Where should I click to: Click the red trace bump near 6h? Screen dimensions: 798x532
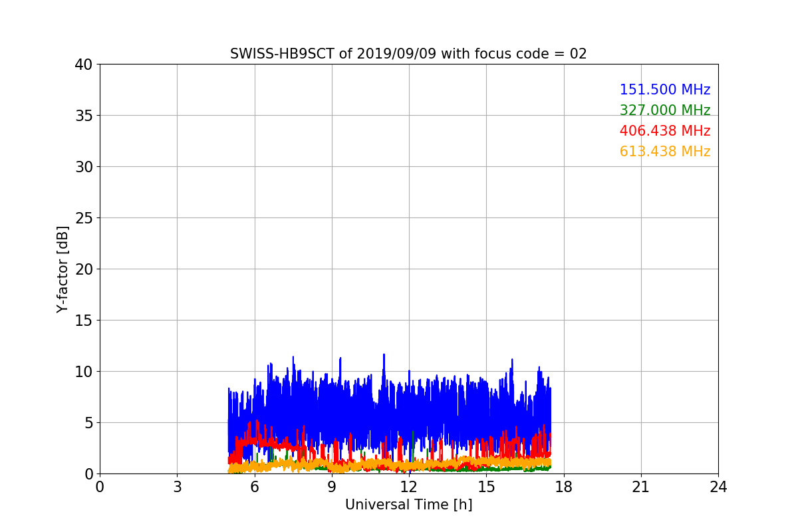pyautogui.click(x=257, y=422)
